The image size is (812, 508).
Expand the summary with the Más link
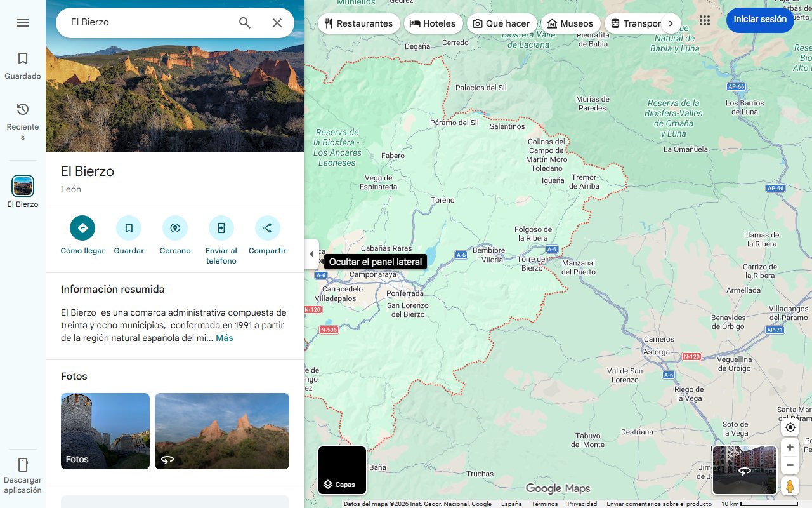tap(224, 337)
